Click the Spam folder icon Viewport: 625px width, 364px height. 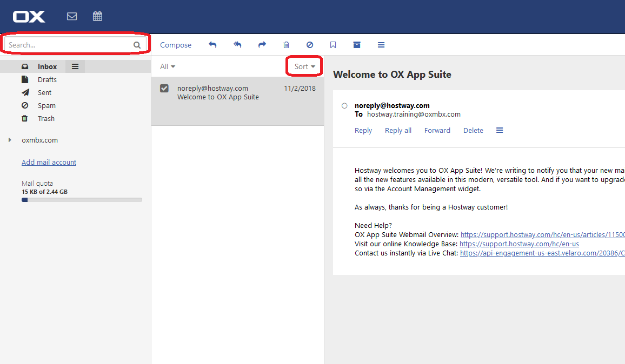[x=25, y=105]
